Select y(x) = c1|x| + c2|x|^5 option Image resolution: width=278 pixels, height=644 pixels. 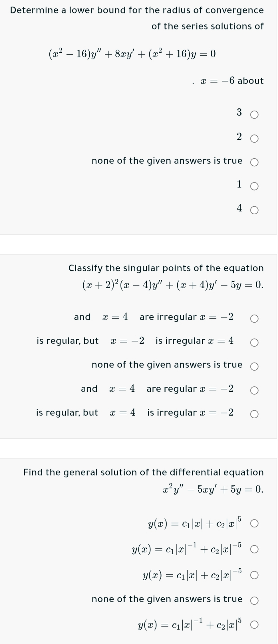[254, 524]
